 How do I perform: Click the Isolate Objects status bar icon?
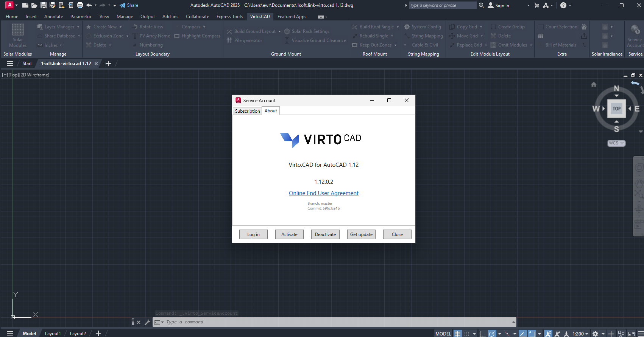click(621, 334)
